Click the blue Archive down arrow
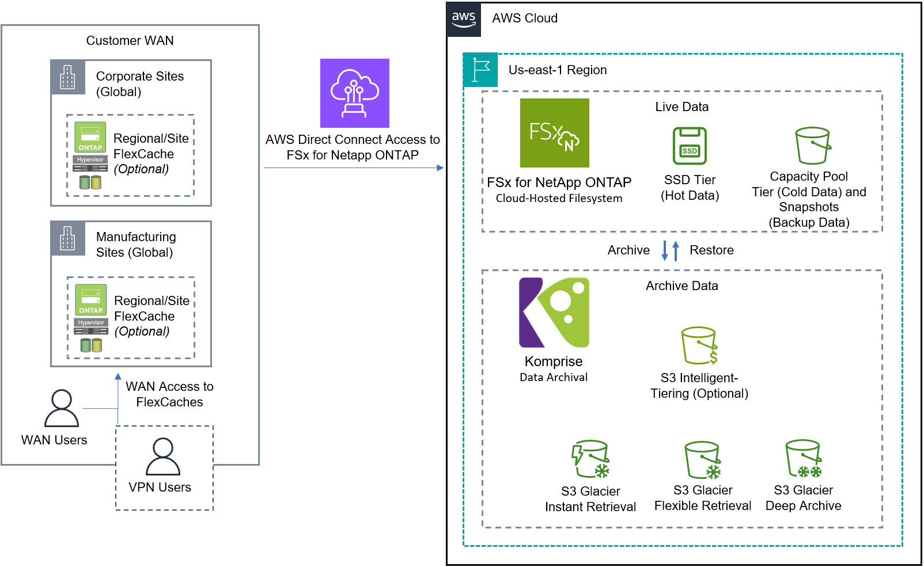 coord(664,251)
